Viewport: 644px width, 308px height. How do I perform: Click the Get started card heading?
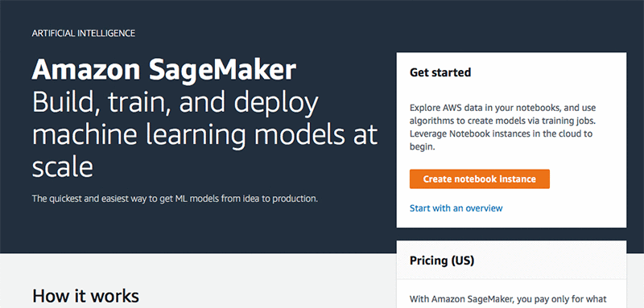coord(440,72)
